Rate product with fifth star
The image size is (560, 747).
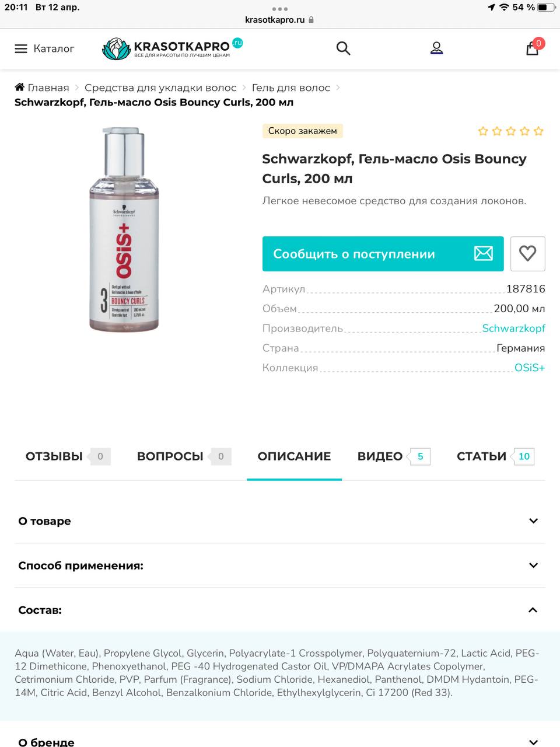click(x=538, y=131)
